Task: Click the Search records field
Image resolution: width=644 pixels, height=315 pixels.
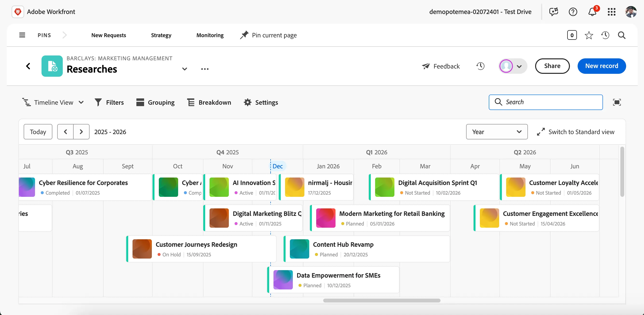Action: tap(546, 102)
